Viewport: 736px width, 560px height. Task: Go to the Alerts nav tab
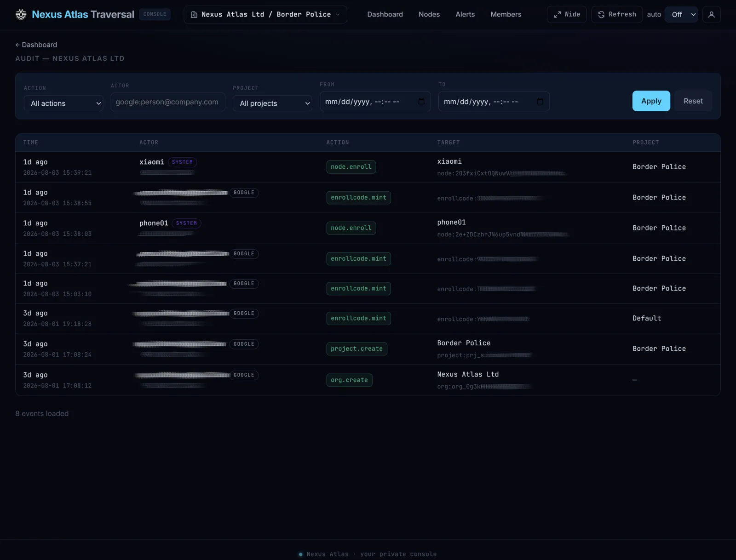(x=465, y=15)
